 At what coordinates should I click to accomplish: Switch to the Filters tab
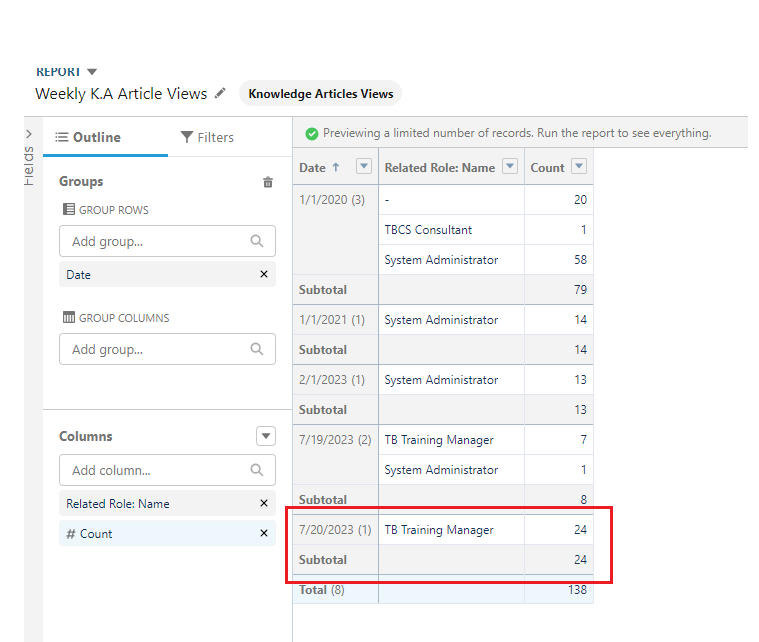tap(207, 137)
